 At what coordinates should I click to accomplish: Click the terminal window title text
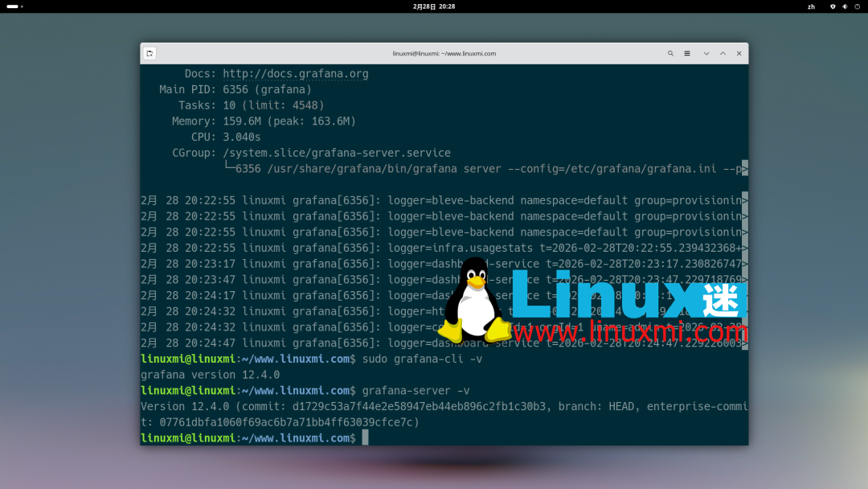[x=444, y=54]
